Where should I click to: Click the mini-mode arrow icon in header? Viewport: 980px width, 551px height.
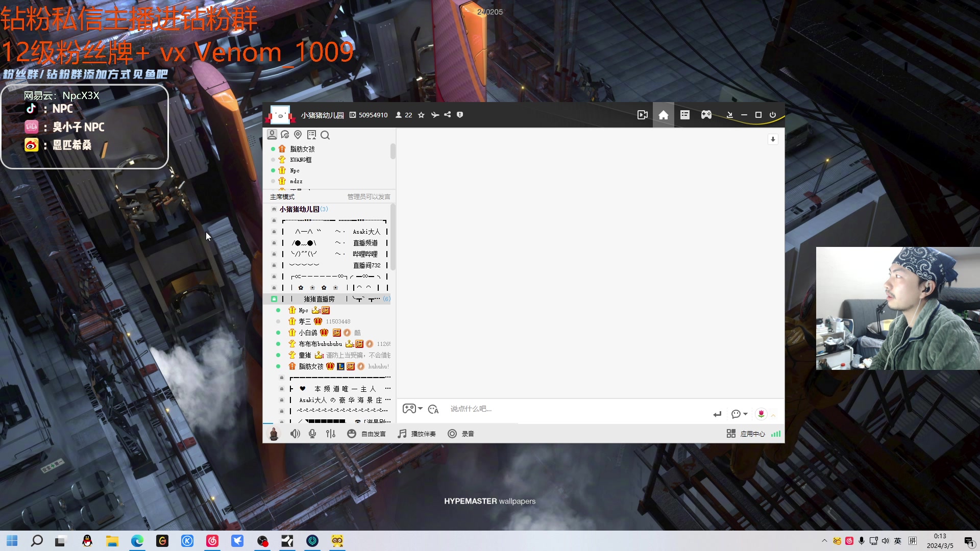pos(730,115)
